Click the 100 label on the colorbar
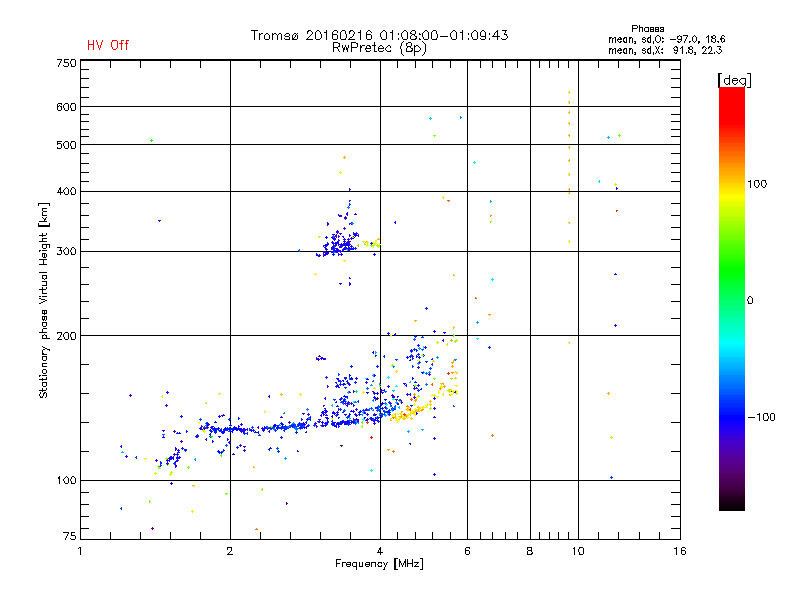The width and height of the screenshot is (800, 600). pyautogui.click(x=757, y=184)
